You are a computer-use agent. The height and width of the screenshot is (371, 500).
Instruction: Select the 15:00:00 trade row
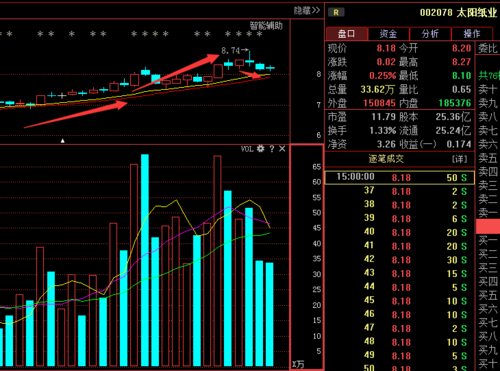[x=399, y=177]
